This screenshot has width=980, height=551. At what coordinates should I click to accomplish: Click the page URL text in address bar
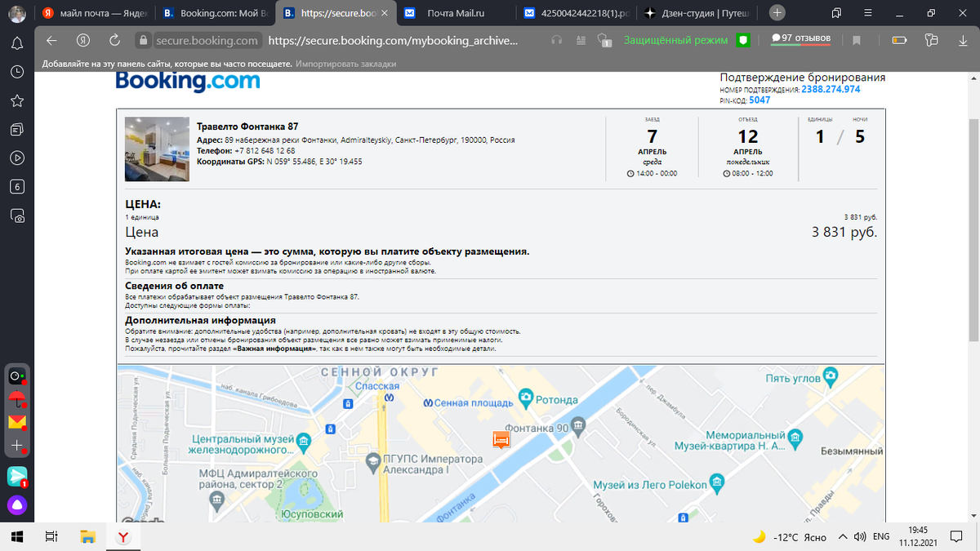tap(393, 40)
